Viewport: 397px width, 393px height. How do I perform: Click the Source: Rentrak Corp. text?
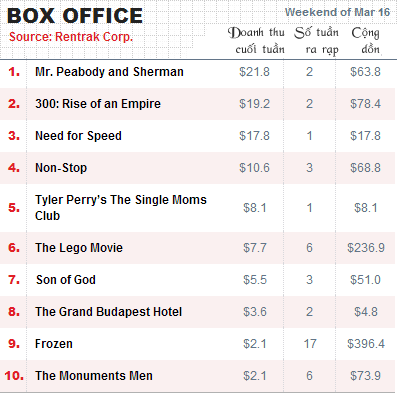click(x=71, y=37)
